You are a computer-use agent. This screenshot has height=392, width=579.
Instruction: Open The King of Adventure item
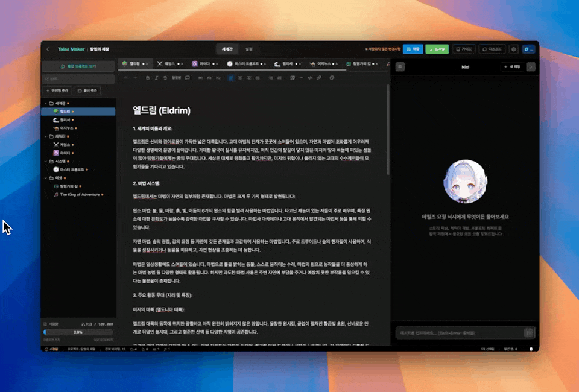click(x=80, y=195)
